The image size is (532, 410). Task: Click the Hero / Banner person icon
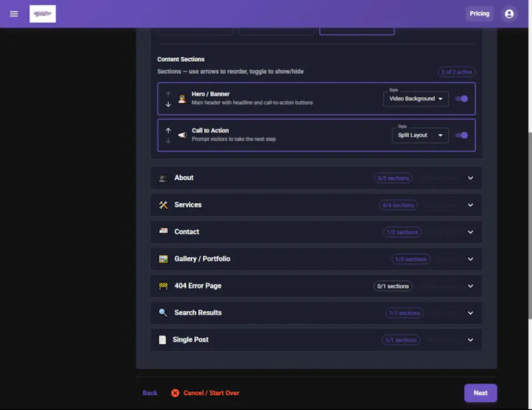click(182, 99)
